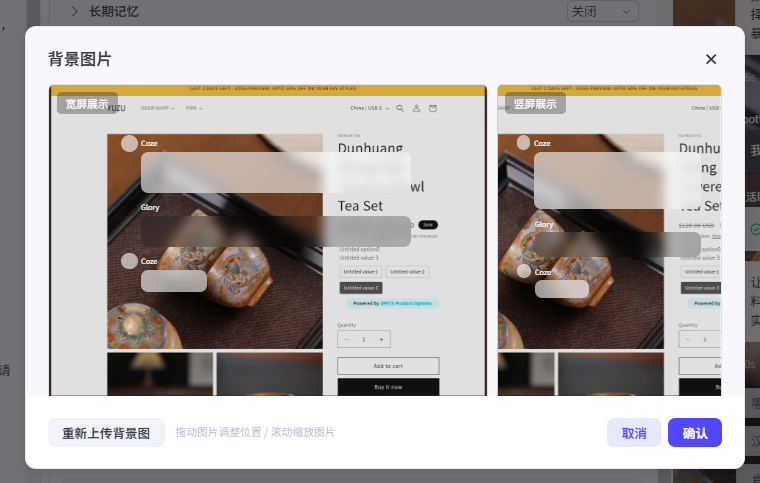Open the 关闭 dropdown behind the dialog
This screenshot has height=483, width=760.
(602, 11)
